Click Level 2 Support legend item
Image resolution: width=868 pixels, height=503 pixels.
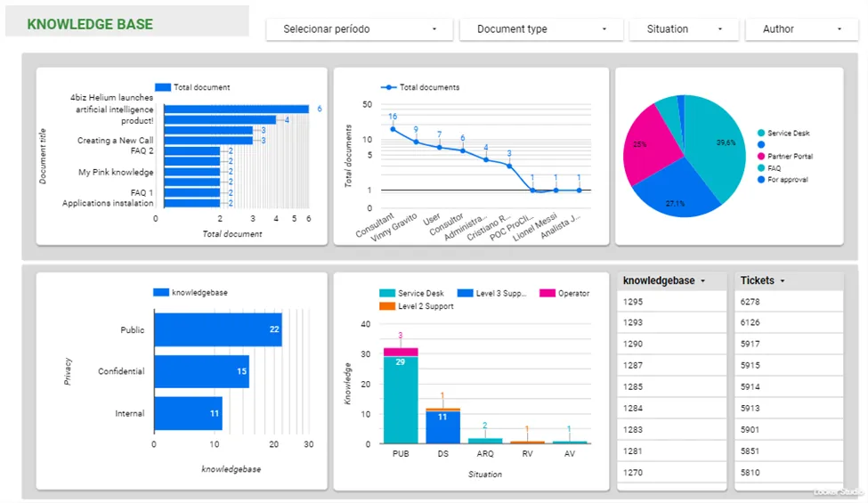point(417,306)
